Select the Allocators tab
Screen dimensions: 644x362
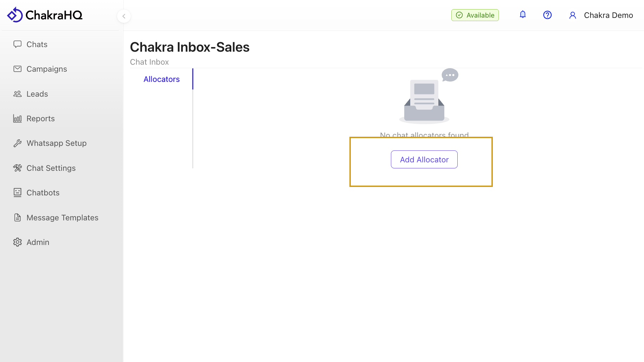pyautogui.click(x=161, y=79)
